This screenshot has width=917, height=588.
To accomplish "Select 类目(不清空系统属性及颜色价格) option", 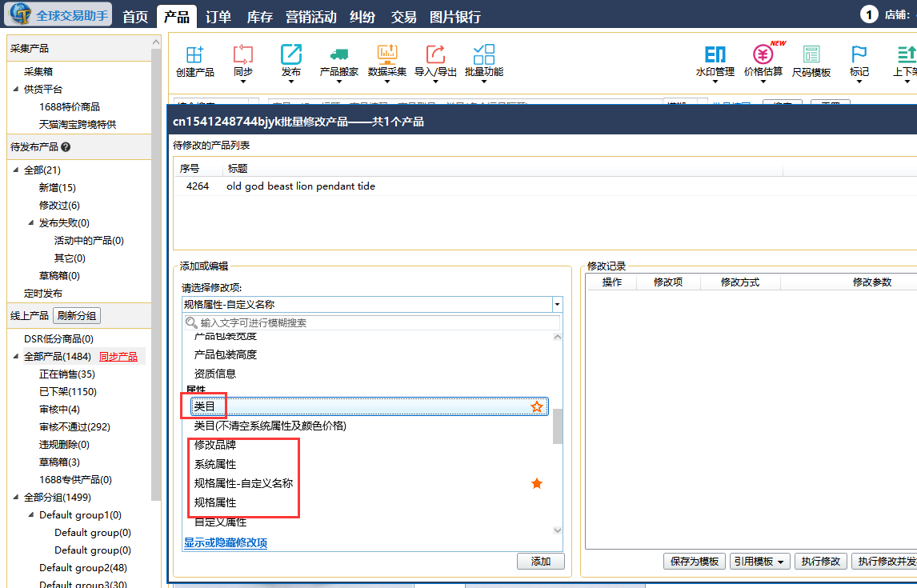I will (270, 426).
